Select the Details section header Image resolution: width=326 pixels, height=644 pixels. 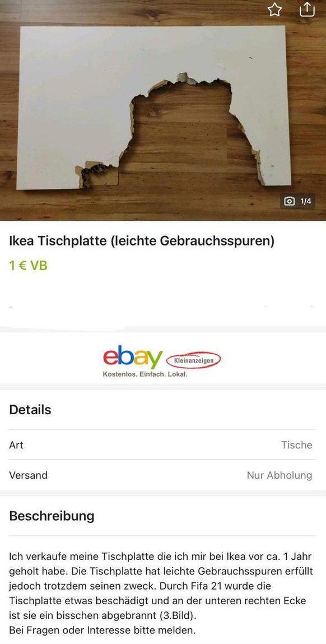tap(30, 410)
